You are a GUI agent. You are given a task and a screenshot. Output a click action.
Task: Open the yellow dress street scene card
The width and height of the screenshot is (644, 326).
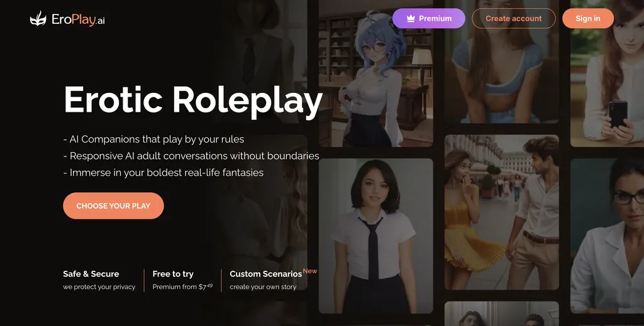click(x=501, y=212)
